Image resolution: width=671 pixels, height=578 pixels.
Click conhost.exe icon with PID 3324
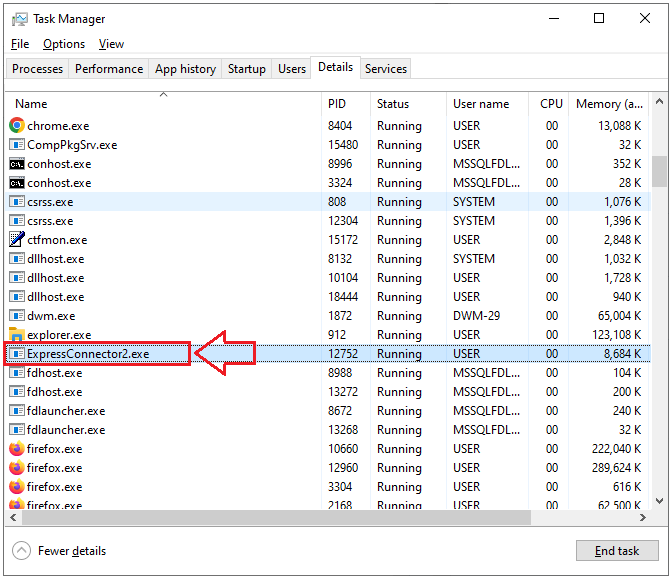tap(17, 183)
